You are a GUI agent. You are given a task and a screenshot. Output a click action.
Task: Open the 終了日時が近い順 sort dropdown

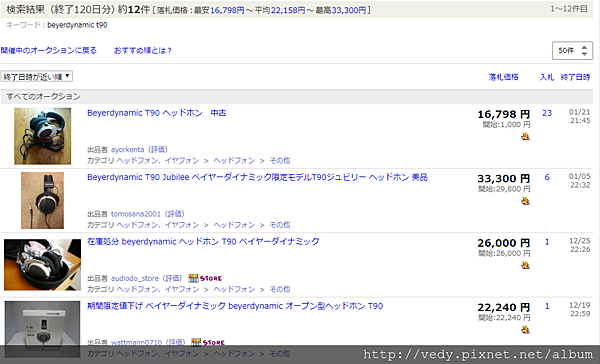pyautogui.click(x=37, y=77)
